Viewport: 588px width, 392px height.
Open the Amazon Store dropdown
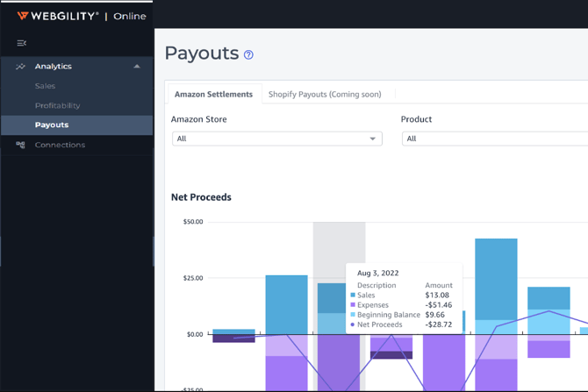pyautogui.click(x=277, y=139)
